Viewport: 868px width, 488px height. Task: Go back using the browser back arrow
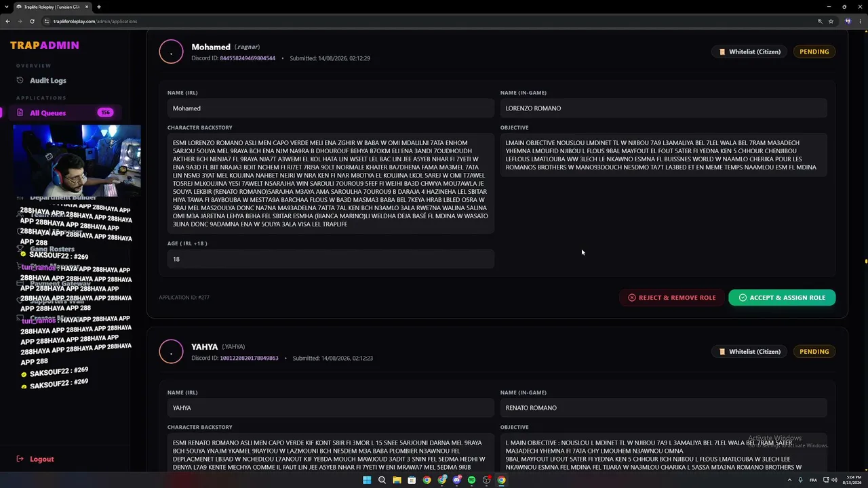[7, 21]
